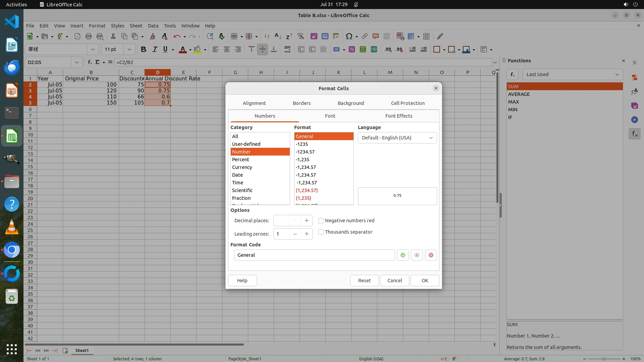Viewport: 644px width, 362px height.
Task: Open the Borders tab
Action: click(x=302, y=103)
